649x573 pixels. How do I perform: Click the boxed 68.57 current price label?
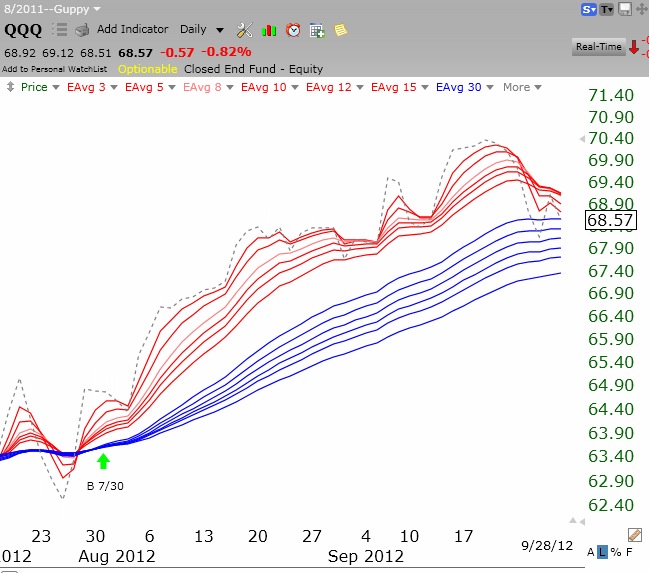coord(611,220)
